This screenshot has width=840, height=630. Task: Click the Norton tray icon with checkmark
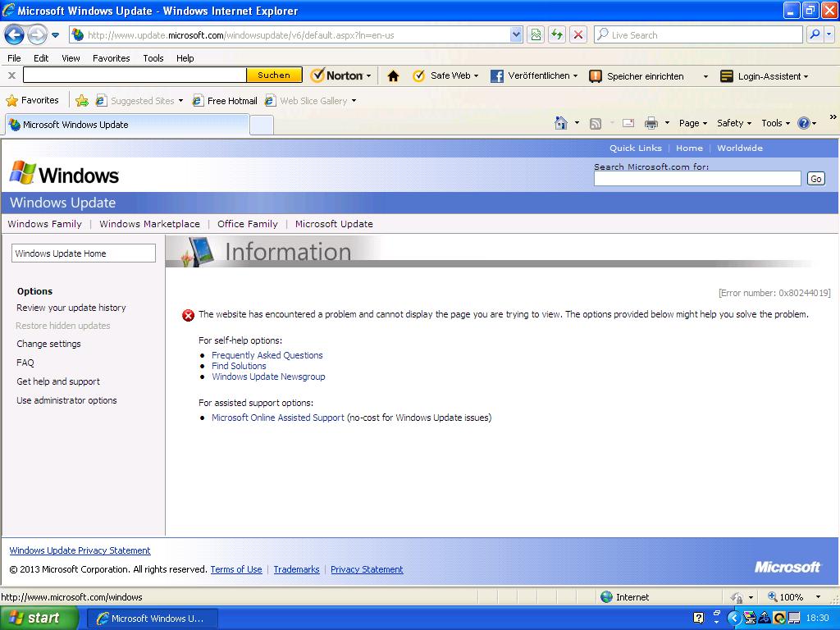click(x=779, y=619)
